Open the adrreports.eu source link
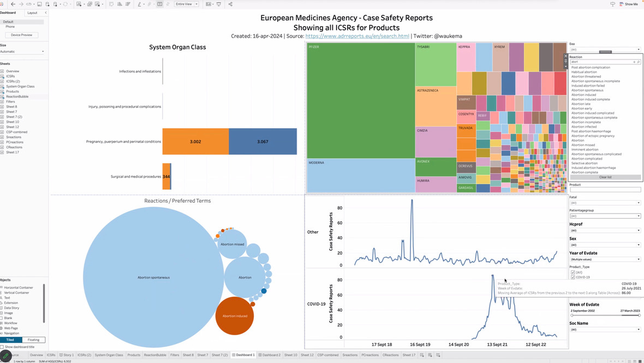644x363 pixels. 357,36
